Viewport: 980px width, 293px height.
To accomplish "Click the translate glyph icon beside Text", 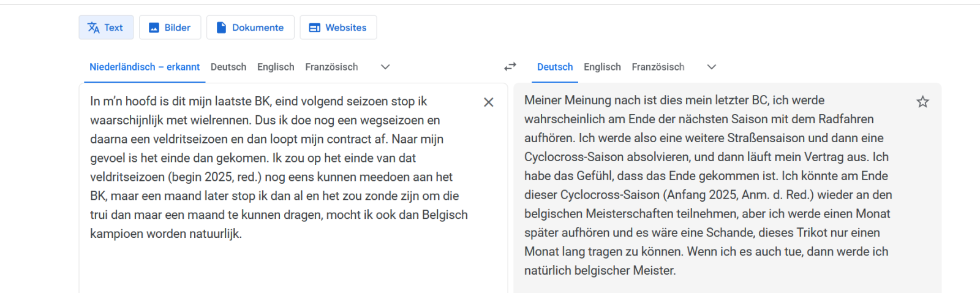I will [x=94, y=28].
